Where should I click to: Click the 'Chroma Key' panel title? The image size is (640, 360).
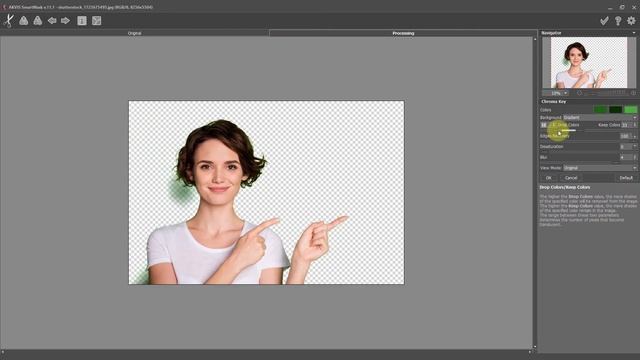click(x=553, y=101)
